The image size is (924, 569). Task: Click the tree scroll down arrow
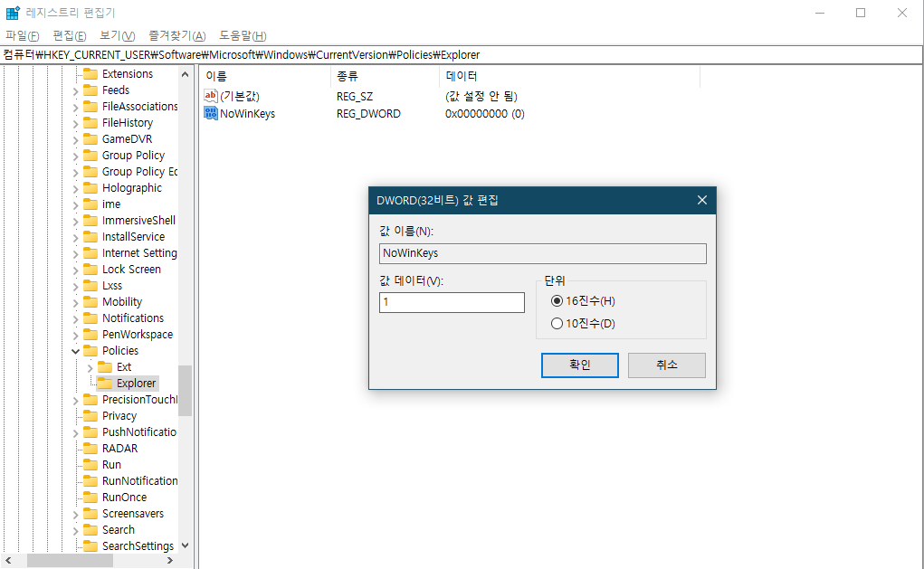185,545
